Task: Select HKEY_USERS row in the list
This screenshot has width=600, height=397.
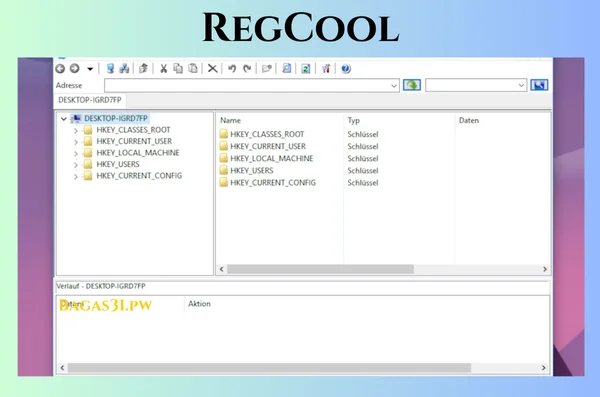Action: pyautogui.click(x=252, y=170)
